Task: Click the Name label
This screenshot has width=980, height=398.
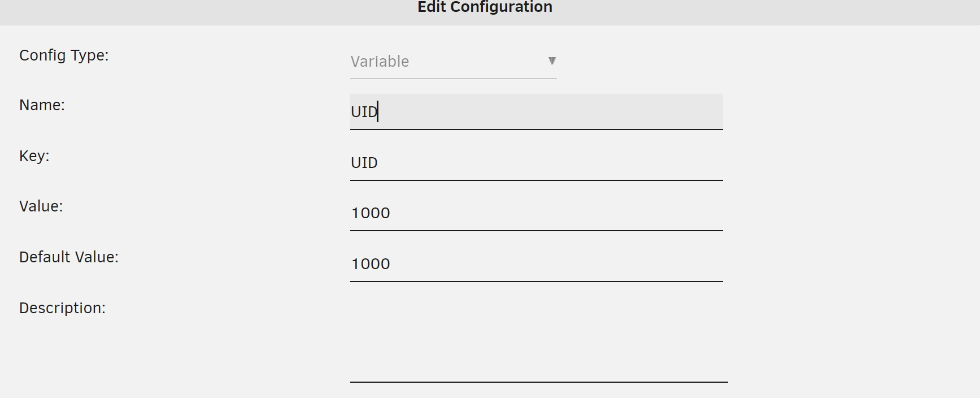Action: coord(42,105)
